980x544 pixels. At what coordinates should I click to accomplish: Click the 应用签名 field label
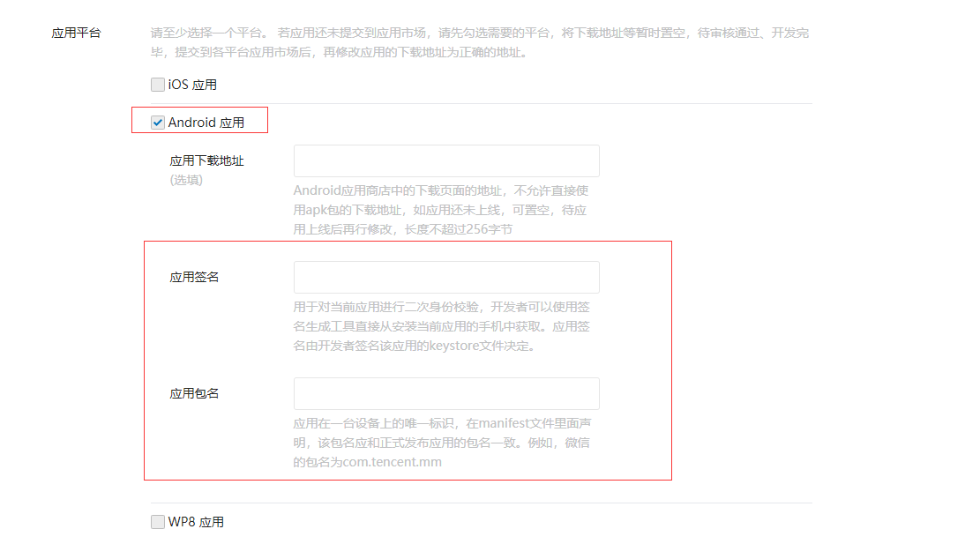pyautogui.click(x=194, y=278)
